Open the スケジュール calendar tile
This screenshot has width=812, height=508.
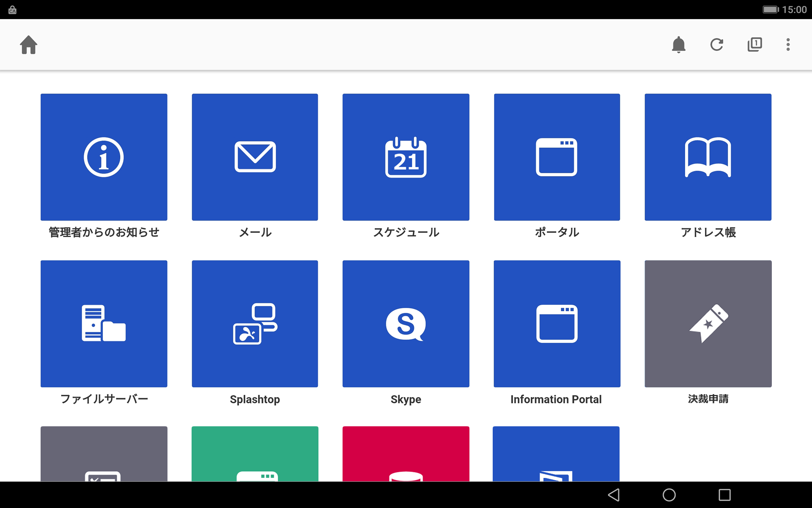pos(406,157)
